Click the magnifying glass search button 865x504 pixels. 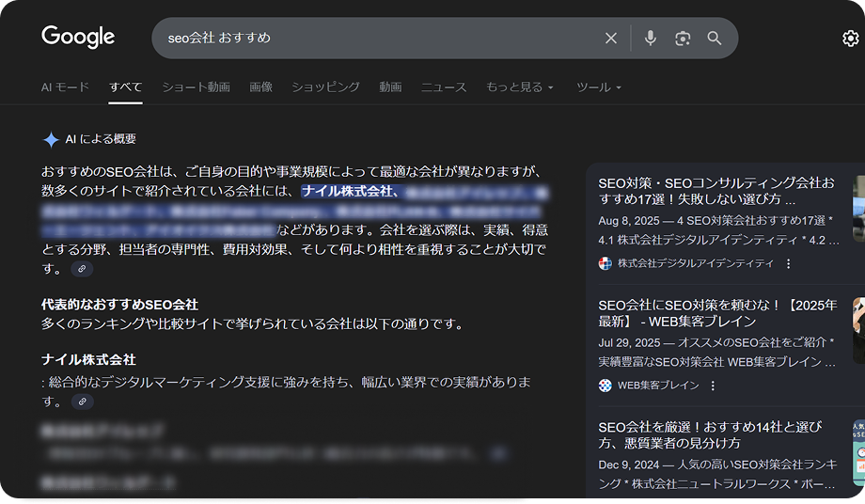(x=715, y=39)
